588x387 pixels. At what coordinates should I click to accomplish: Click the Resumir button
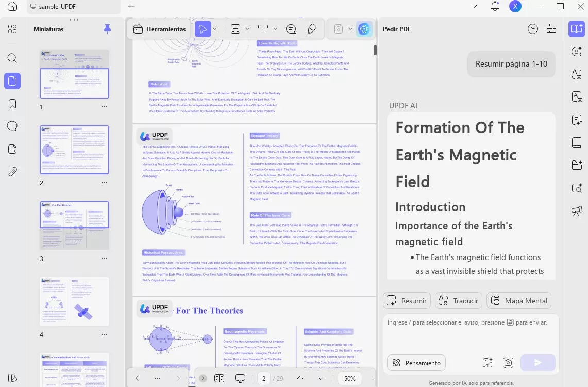[407, 301]
